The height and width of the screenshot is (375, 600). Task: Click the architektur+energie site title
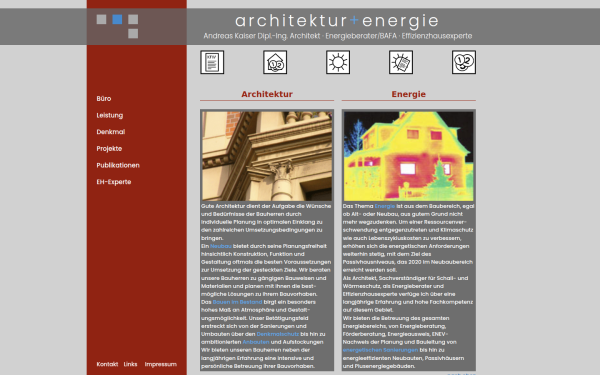pos(337,21)
